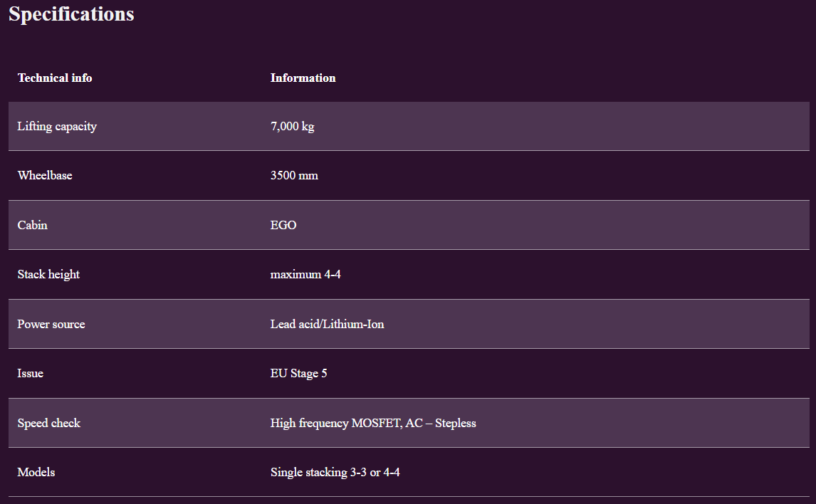Click the Information column header
The height and width of the screenshot is (504, 816).
coord(303,78)
